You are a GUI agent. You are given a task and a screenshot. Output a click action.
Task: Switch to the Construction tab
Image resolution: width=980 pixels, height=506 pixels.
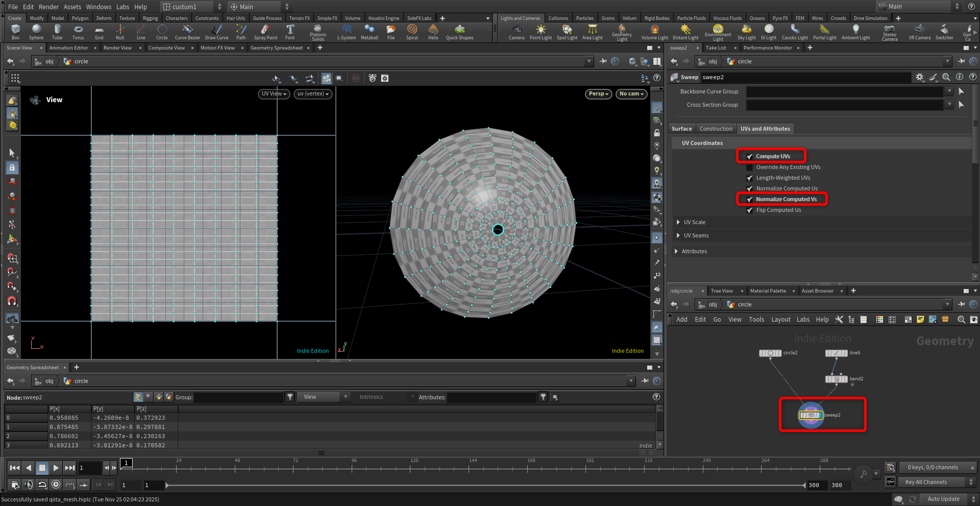pos(716,129)
